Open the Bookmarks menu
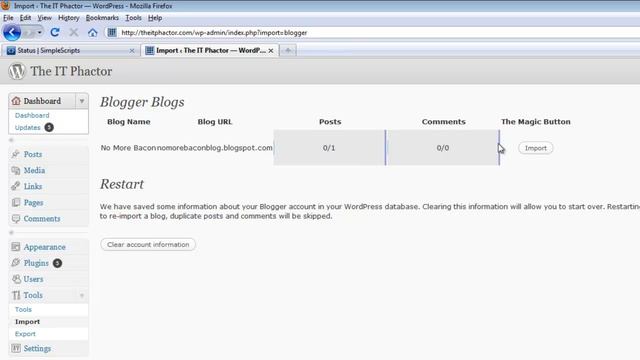Screen dimensions: 640x360 (102, 18)
